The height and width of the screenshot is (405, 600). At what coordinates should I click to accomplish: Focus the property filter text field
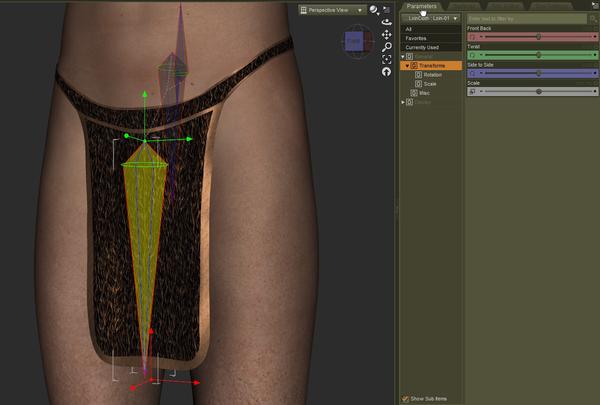(x=527, y=18)
